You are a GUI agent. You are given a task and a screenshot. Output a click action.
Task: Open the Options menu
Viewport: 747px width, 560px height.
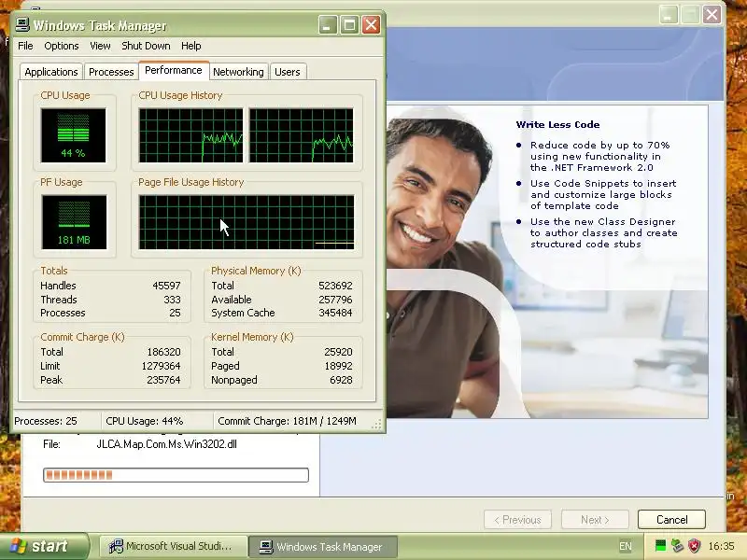click(62, 46)
